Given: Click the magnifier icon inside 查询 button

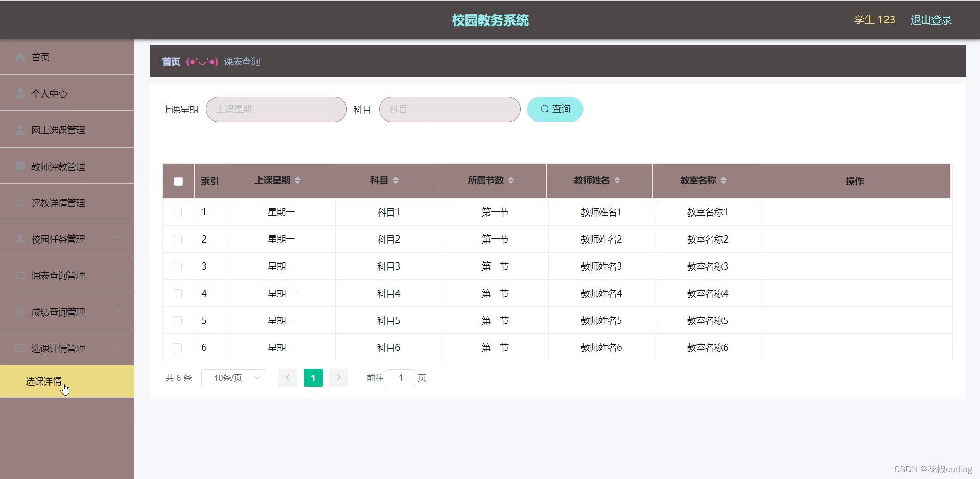Looking at the screenshot, I should [544, 109].
